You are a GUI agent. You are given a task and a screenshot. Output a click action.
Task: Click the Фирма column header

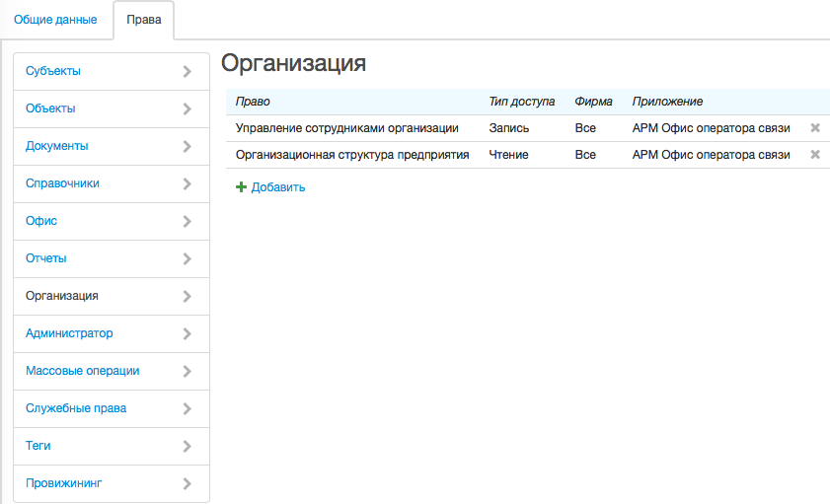pyautogui.click(x=593, y=102)
